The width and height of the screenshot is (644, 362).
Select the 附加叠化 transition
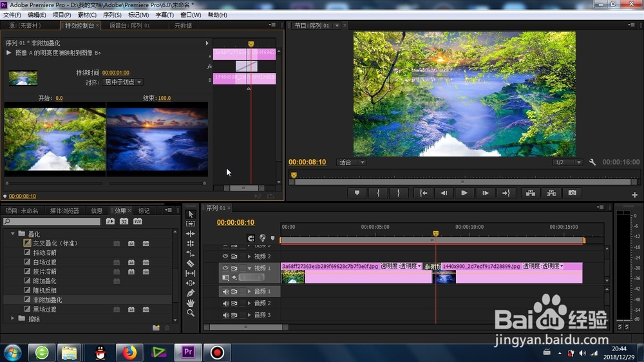45,281
